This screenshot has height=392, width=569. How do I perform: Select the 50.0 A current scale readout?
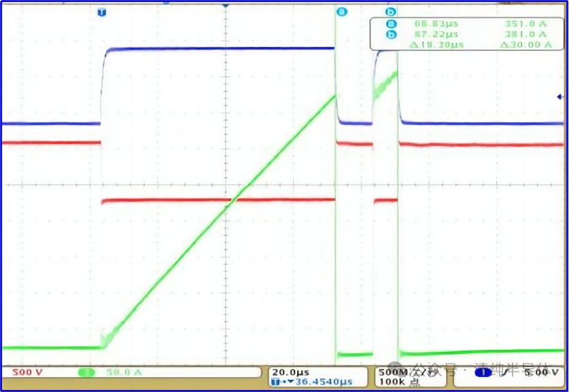pos(122,372)
